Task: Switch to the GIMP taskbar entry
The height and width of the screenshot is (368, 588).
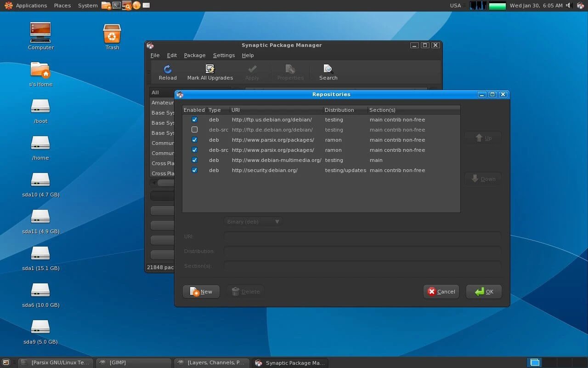Action: [x=133, y=362]
